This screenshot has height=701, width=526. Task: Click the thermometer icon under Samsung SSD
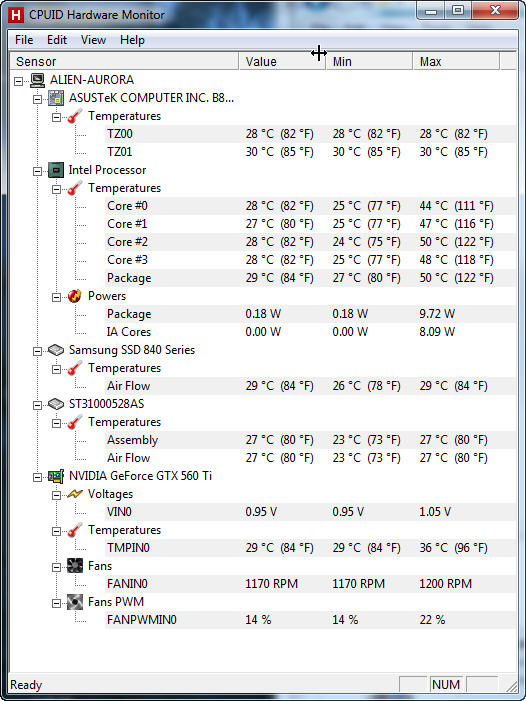(x=75, y=368)
